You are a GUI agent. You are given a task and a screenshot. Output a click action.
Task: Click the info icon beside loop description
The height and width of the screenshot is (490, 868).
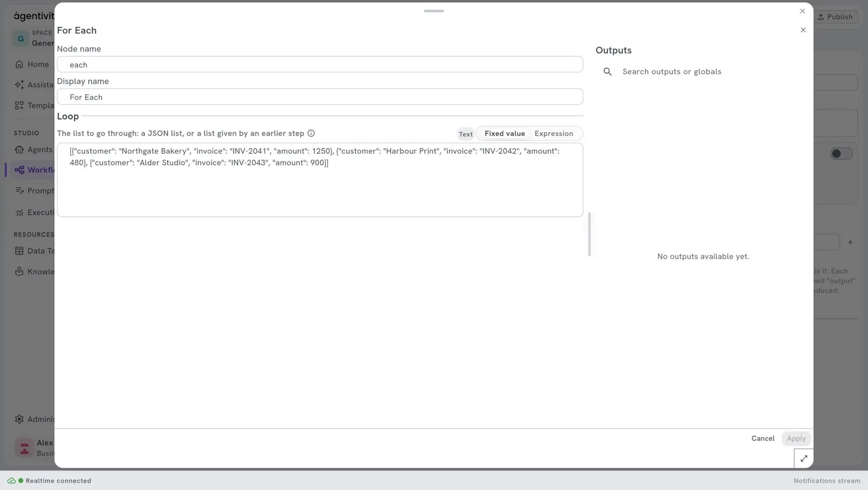(311, 133)
